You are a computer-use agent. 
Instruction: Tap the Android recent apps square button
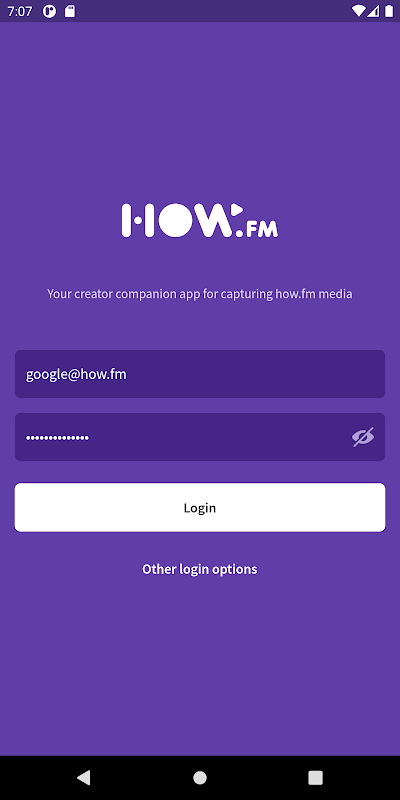pyautogui.click(x=316, y=778)
